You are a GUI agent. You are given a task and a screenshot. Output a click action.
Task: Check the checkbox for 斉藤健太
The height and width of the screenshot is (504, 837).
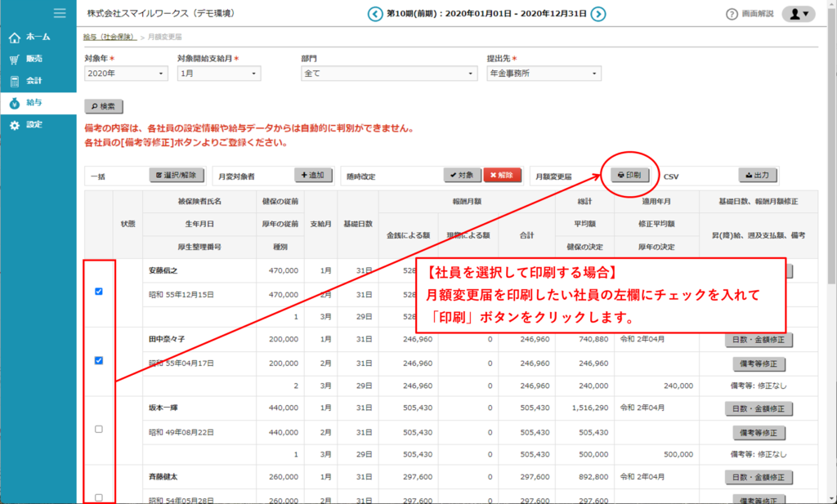[x=99, y=497]
